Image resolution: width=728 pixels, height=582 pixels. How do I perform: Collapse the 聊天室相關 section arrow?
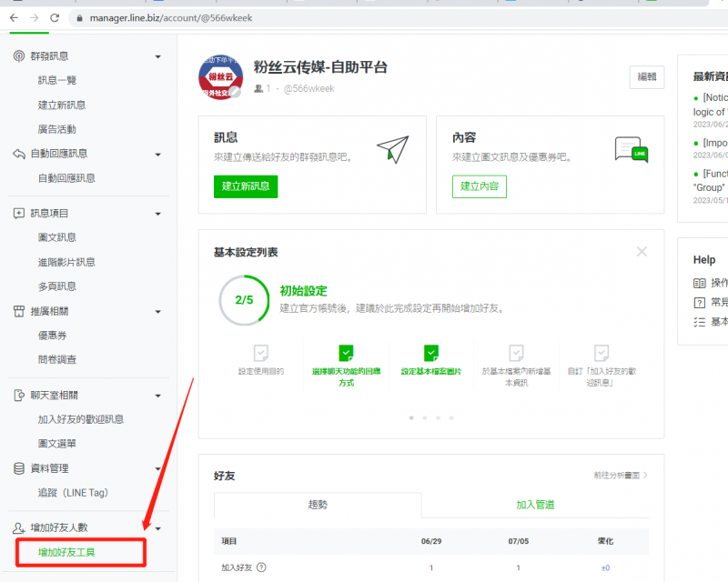pos(157,396)
